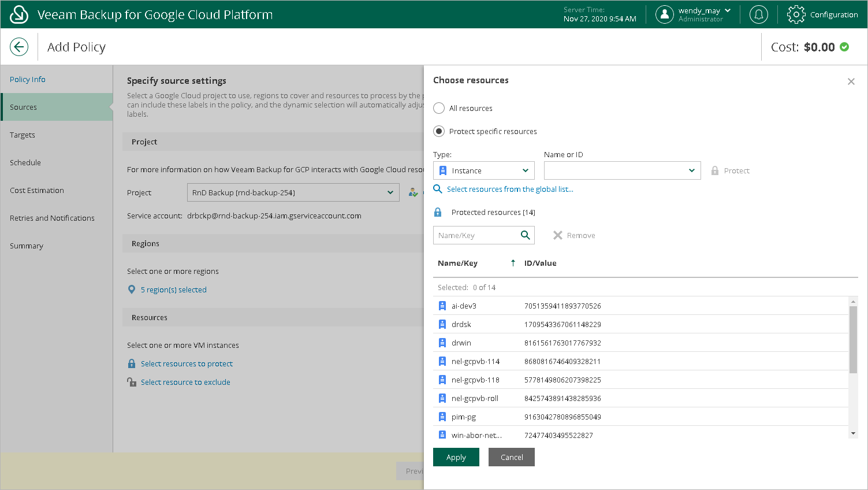The width and height of the screenshot is (868, 490).
Task: Click the Cancel button
Action: pos(512,457)
